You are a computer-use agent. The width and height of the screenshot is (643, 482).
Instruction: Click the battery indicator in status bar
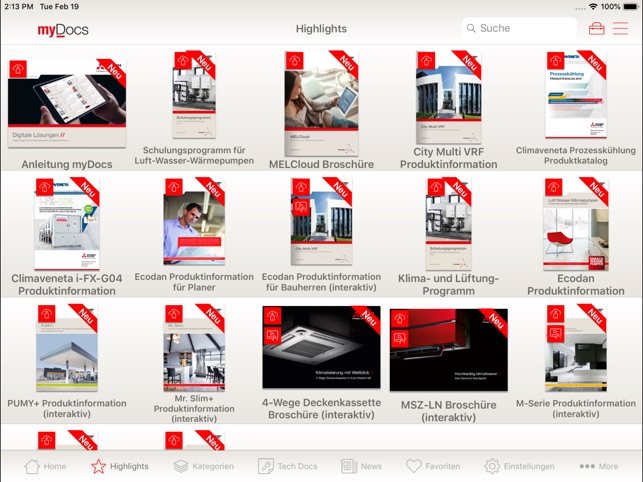tap(630, 7)
